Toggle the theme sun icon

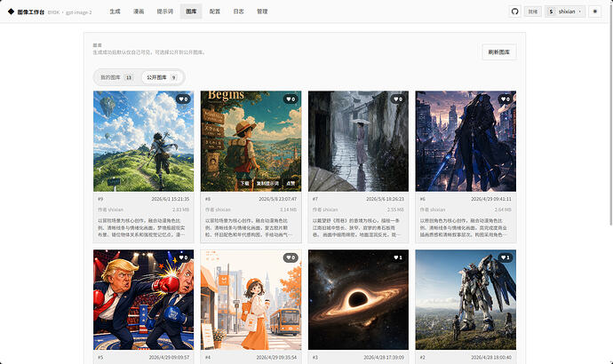[595, 12]
